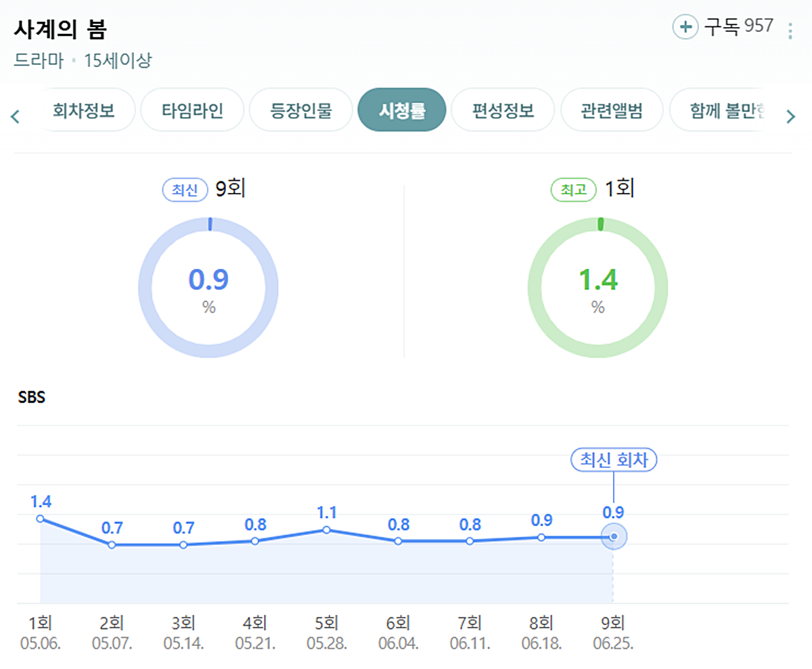This screenshot has height=669, width=812.
Task: Open the 편성정보 tab
Action: [503, 110]
